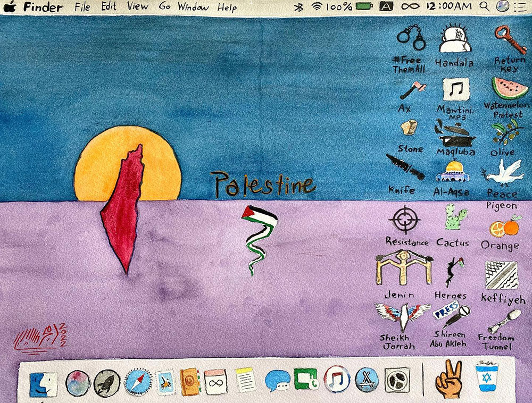Open the peace symbol settings icon in dock

tap(397, 380)
